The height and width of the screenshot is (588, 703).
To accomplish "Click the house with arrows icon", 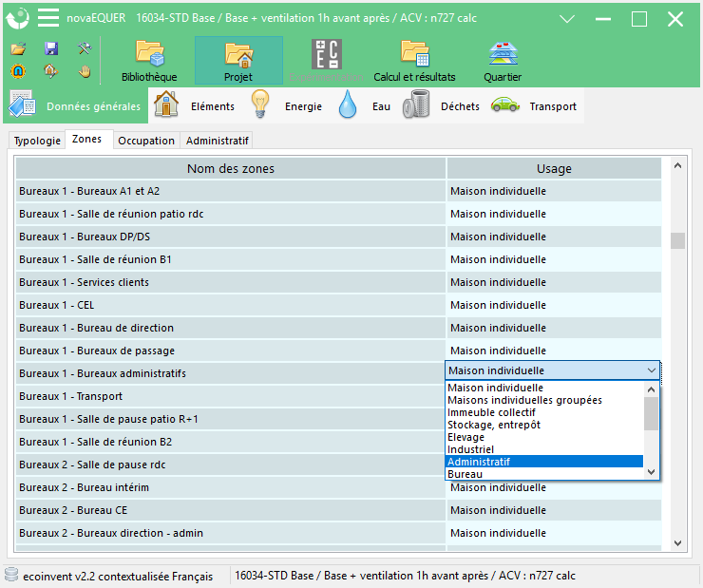I will (51, 71).
